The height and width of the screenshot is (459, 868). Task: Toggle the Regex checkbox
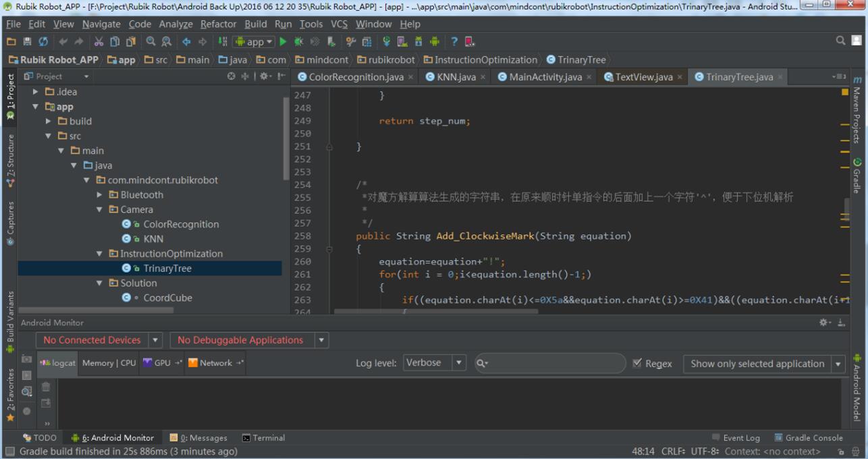[x=637, y=363]
